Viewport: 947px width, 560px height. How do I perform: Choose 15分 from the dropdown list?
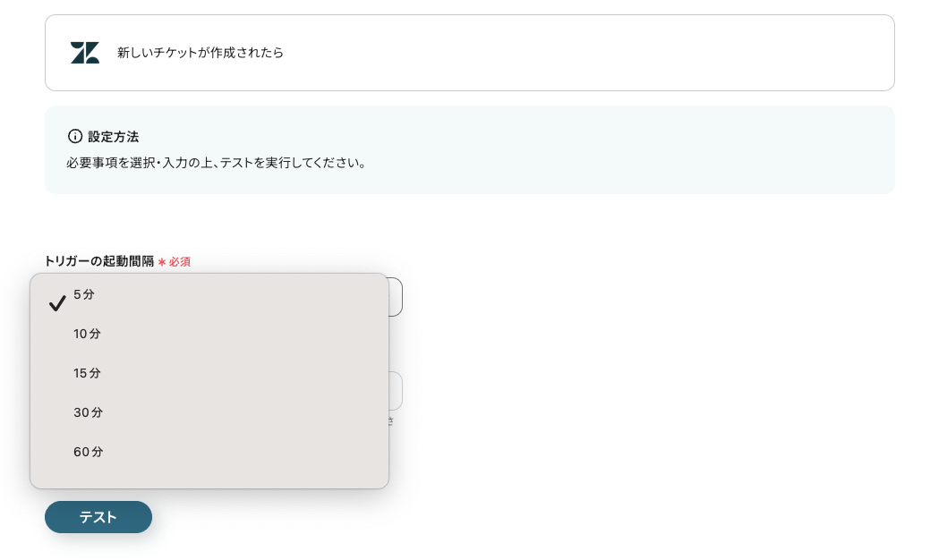[x=87, y=373]
